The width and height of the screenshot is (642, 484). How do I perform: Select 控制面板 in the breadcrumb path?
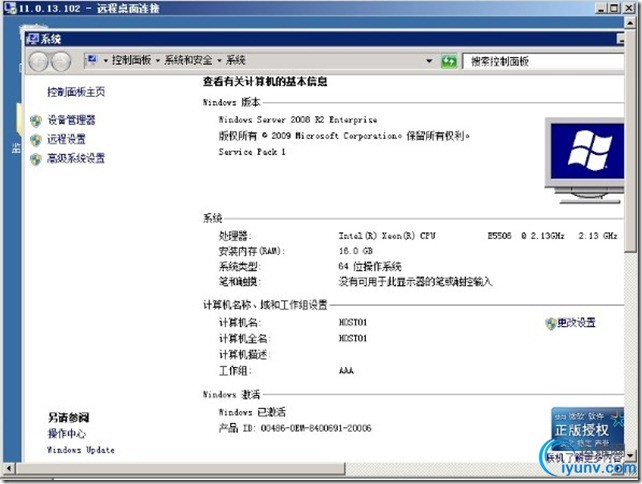click(131, 60)
